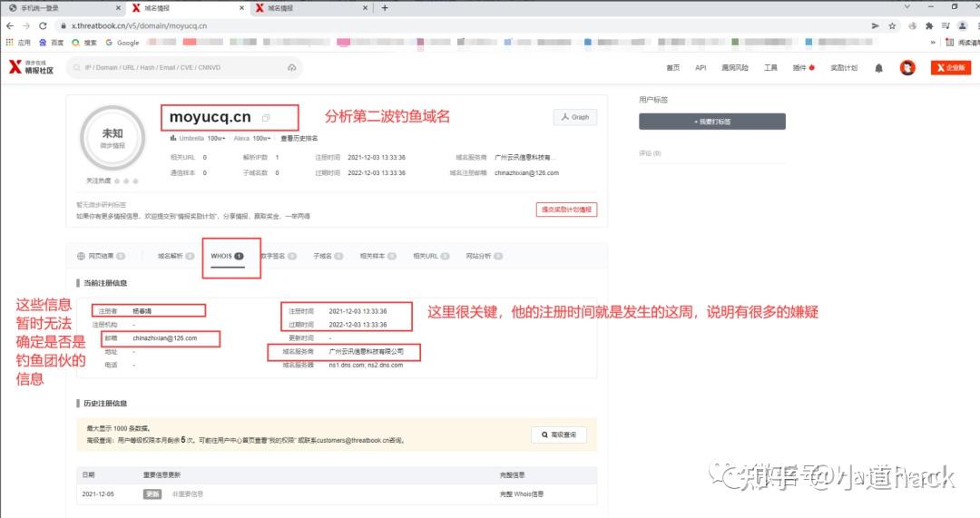Switch to the 子域名 tab
Viewport: 980px width, 518px height.
pyautogui.click(x=328, y=256)
